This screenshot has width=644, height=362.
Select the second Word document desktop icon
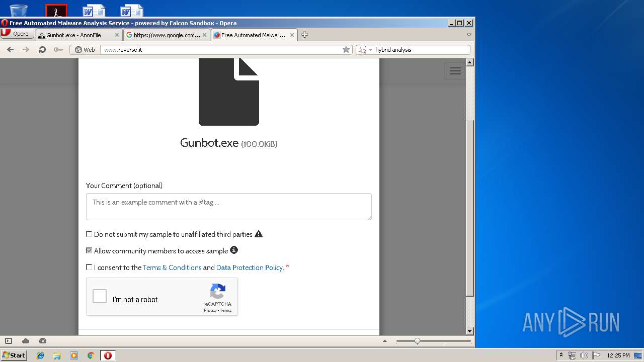(131, 10)
